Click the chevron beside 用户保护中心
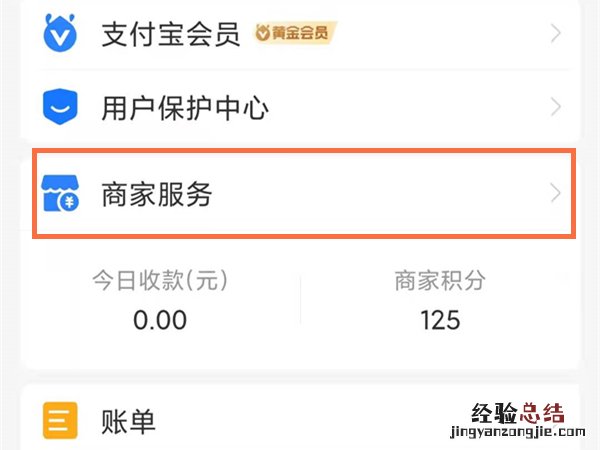 [556, 107]
